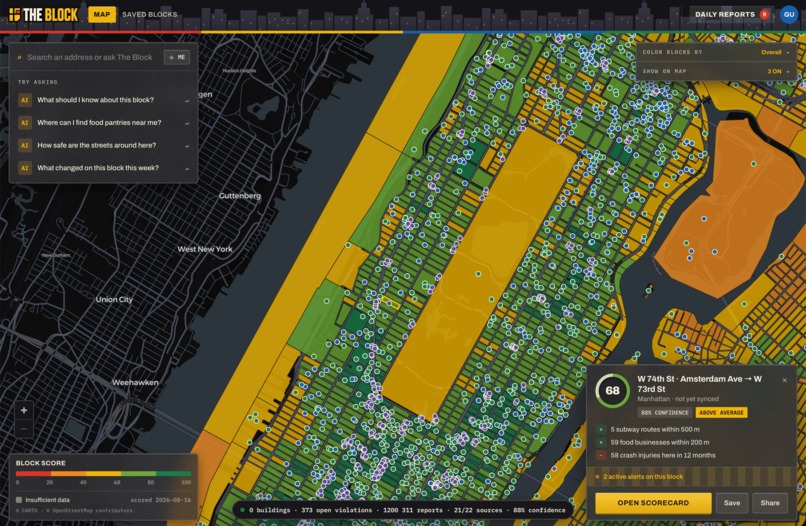Click the OPEN SCORECARD button
806x526 pixels.
[653, 503]
